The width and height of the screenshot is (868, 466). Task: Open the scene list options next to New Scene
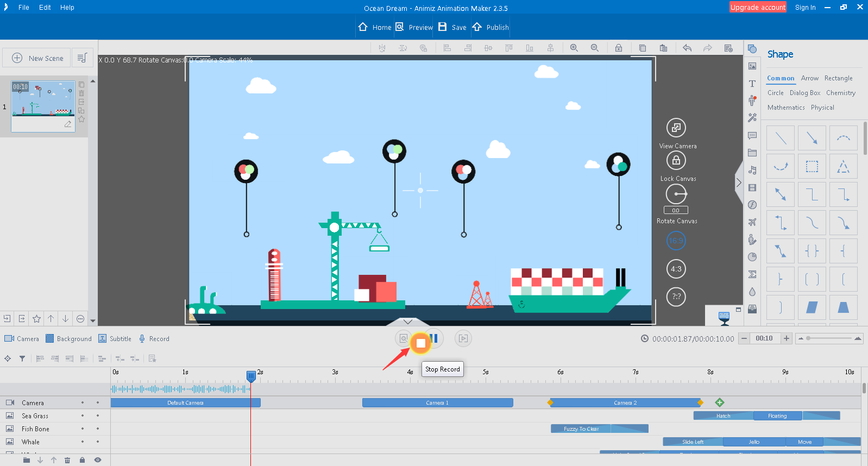coord(82,58)
